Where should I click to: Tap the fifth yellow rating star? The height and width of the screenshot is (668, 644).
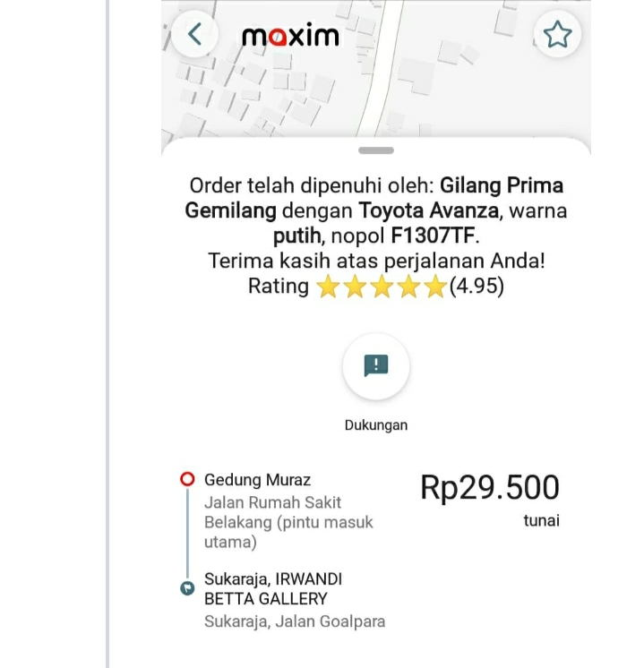pyautogui.click(x=435, y=287)
